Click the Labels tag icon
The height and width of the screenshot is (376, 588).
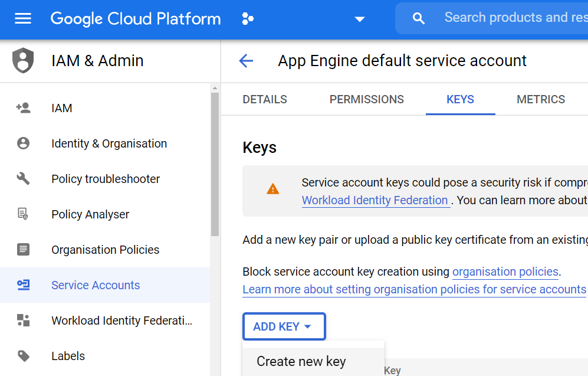coord(23,356)
